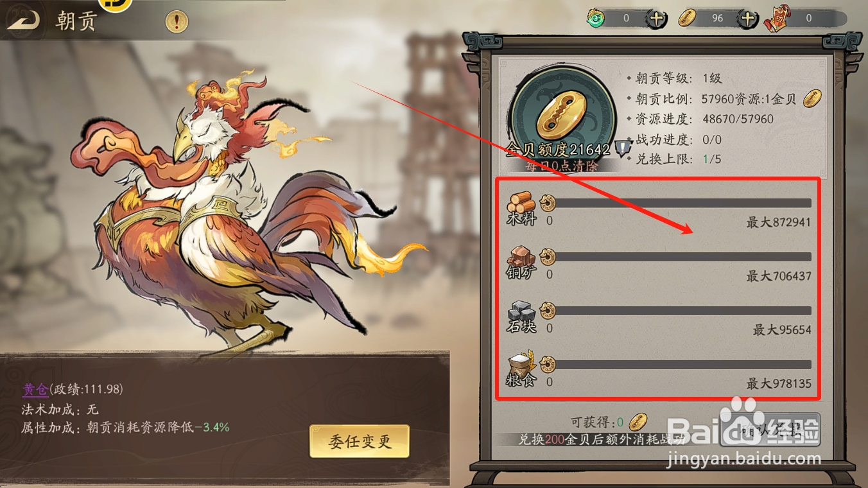Click the 粮食 grain resource icon
Image resolution: width=868 pixels, height=488 pixels.
[521, 364]
